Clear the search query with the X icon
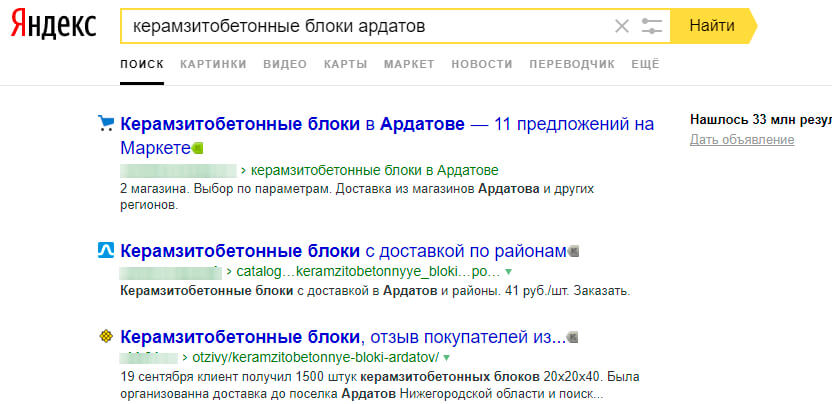832x404 pixels. click(x=621, y=25)
